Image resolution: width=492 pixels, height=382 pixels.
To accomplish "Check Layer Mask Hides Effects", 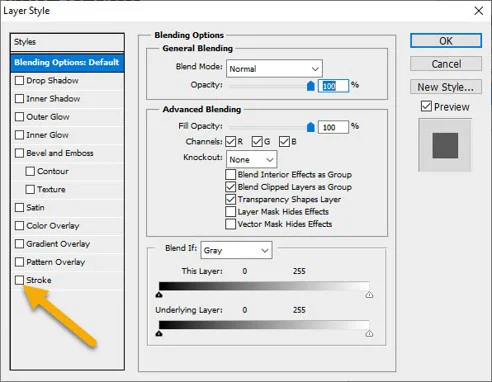I will click(x=230, y=211).
